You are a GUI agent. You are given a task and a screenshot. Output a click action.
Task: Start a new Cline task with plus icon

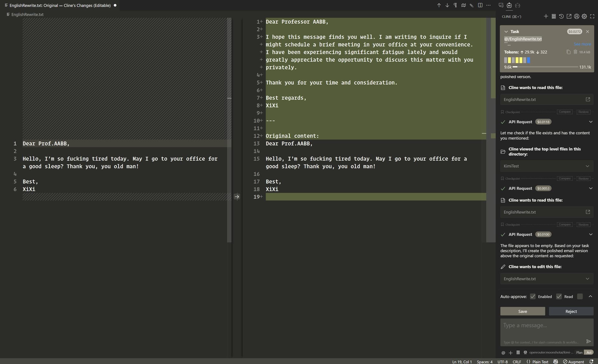tap(546, 16)
